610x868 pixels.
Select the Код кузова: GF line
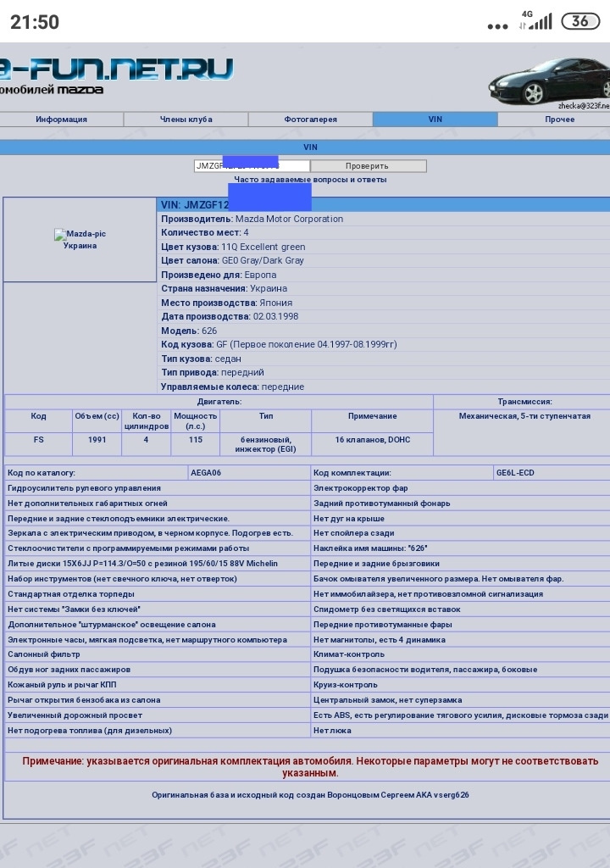tap(279, 344)
